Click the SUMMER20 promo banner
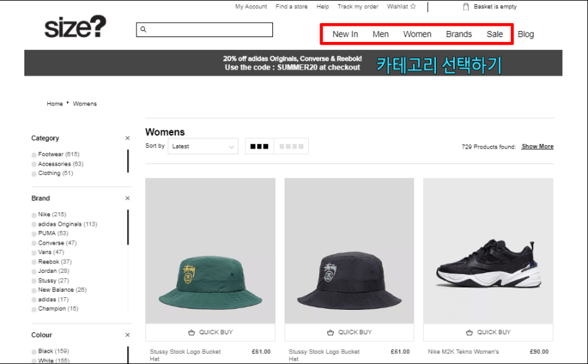 tap(293, 63)
